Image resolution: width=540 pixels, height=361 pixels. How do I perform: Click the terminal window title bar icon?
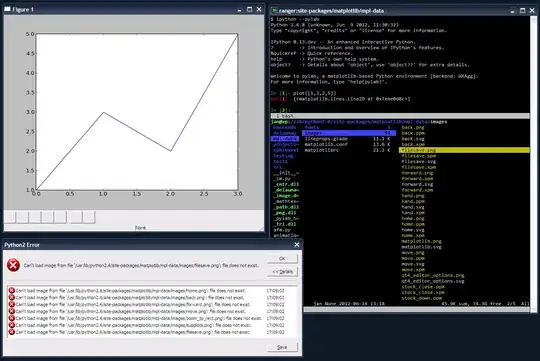(x=274, y=10)
